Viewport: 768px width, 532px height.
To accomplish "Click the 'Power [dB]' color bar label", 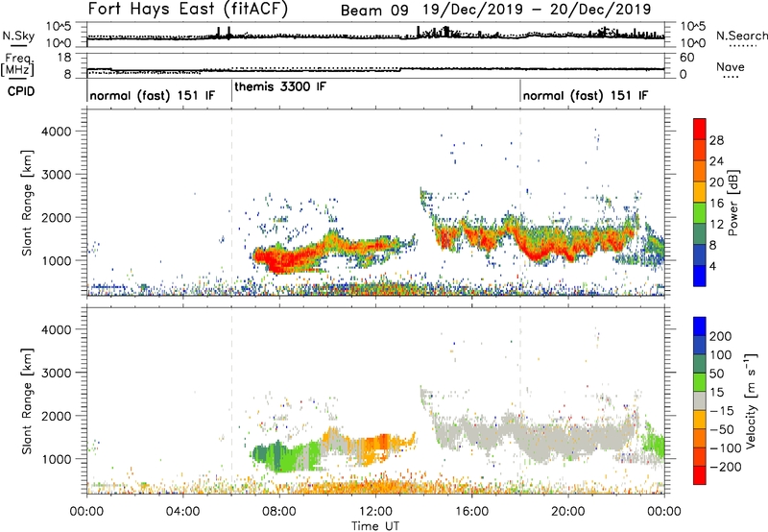I will (733, 203).
